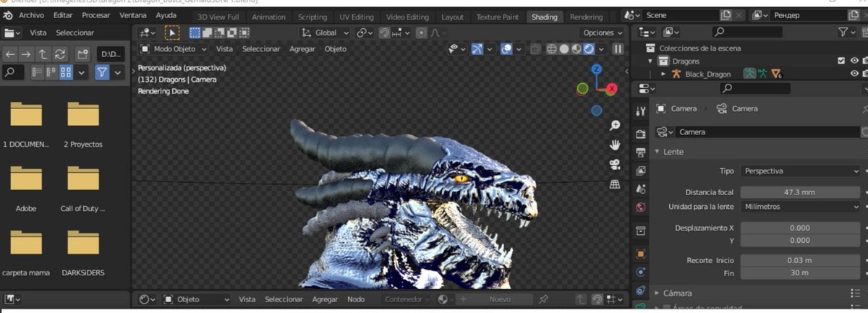Image resolution: width=868 pixels, height=313 pixels.
Task: Switch to the Layout workspace tab
Action: pyautogui.click(x=452, y=17)
